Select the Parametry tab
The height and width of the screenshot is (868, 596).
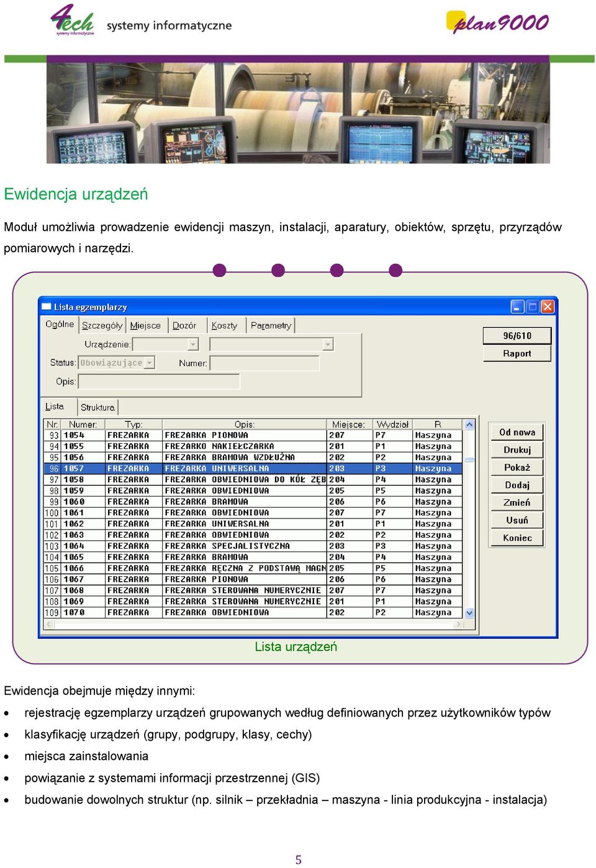point(271,325)
